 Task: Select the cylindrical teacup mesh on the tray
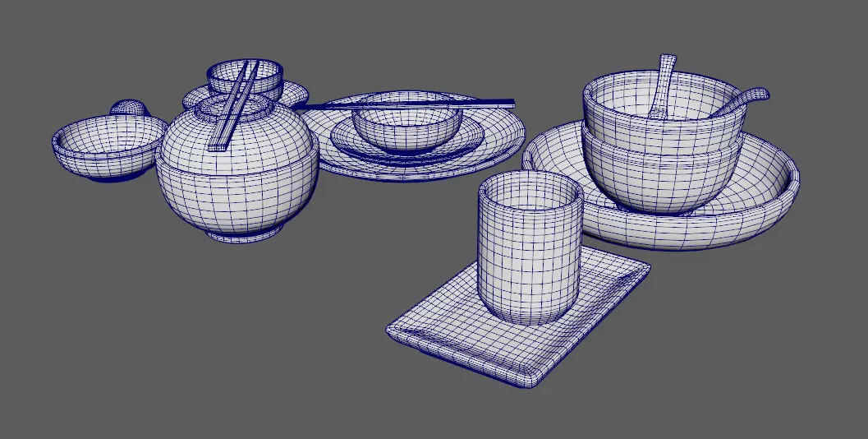point(530,247)
